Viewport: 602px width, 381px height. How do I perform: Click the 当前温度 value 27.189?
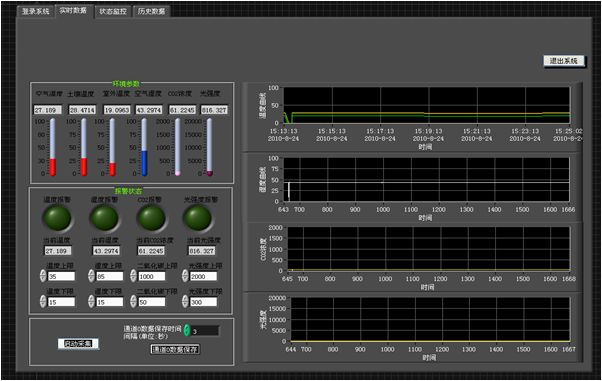pyautogui.click(x=58, y=251)
